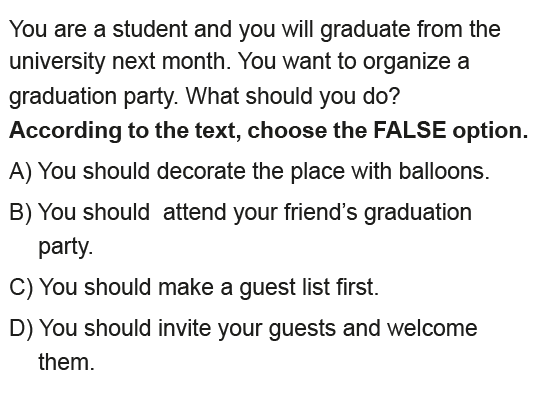Click the word 'party.' on option B's second line
Viewport: 544px width, 420px height.
point(66,247)
